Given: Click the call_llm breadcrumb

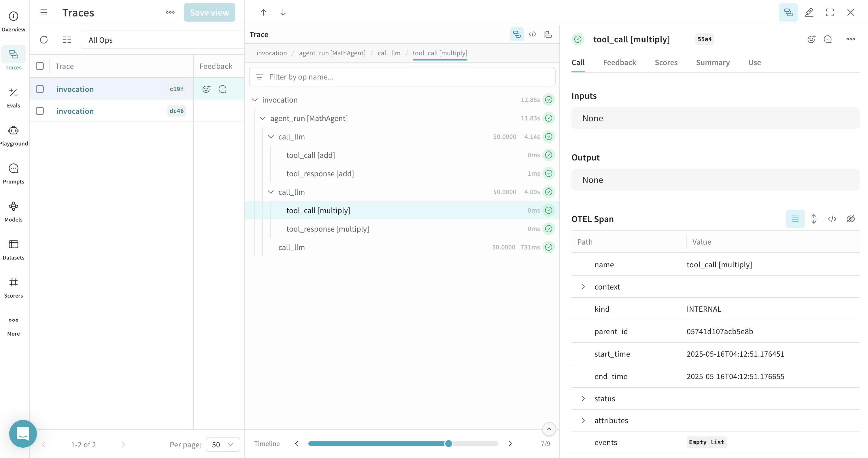Looking at the screenshot, I should 389,53.
